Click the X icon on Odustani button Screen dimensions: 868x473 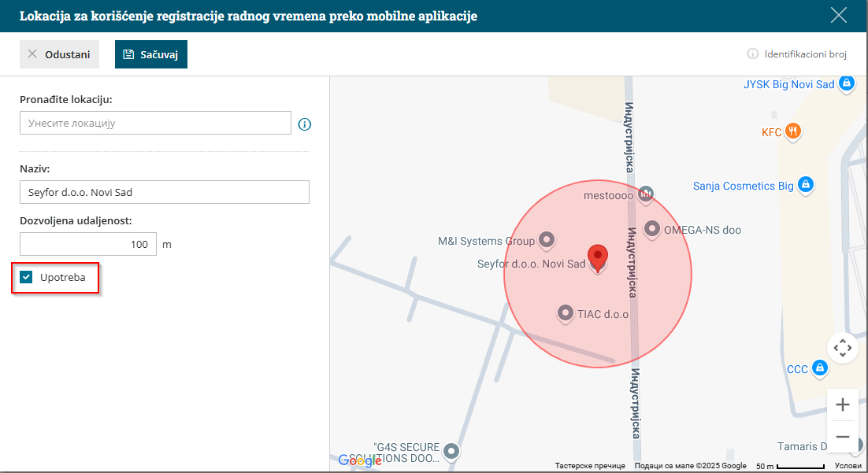coord(32,54)
